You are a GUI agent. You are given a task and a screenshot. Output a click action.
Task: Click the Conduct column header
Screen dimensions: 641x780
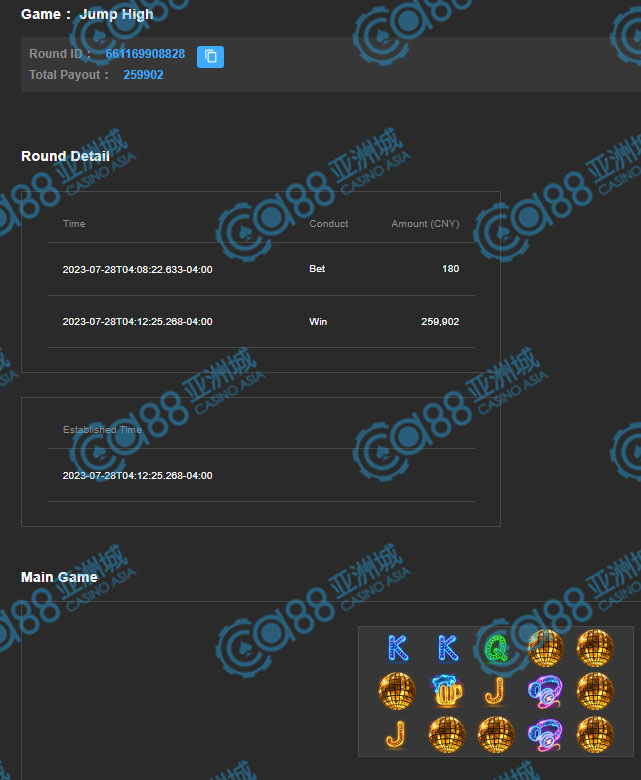(x=329, y=224)
